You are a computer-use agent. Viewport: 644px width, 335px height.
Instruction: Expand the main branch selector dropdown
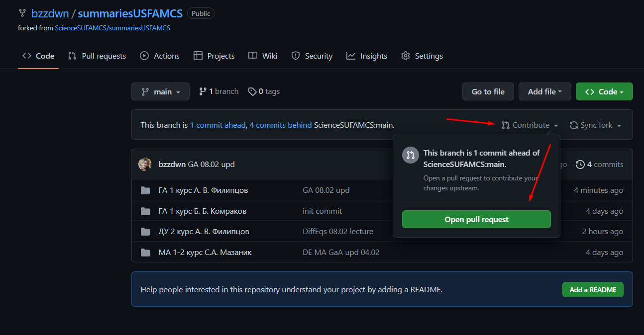tap(160, 91)
